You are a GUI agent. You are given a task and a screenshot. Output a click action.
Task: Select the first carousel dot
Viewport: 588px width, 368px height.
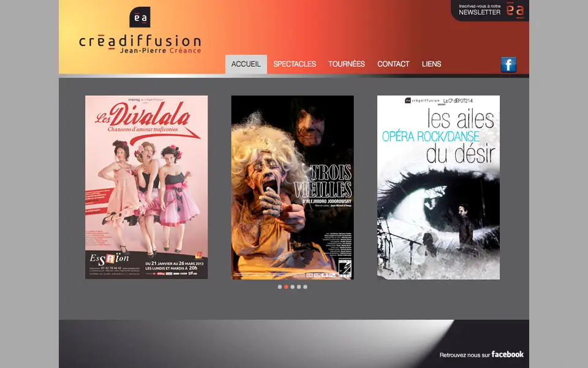pyautogui.click(x=280, y=286)
